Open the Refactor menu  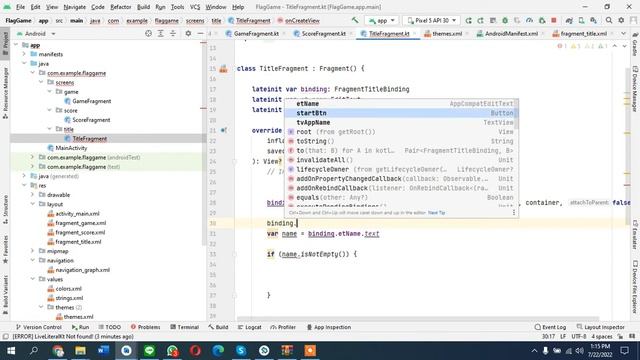[120, 7]
